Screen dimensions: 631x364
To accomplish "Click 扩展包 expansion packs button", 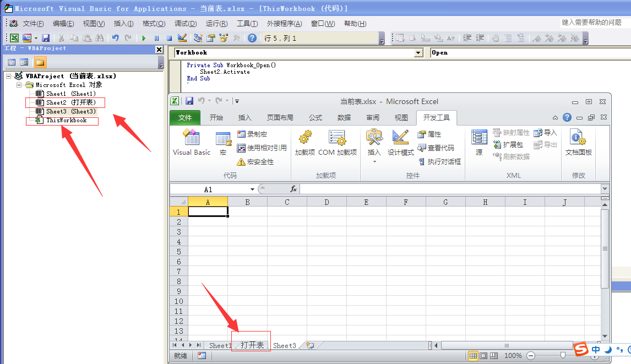I will tap(508, 144).
